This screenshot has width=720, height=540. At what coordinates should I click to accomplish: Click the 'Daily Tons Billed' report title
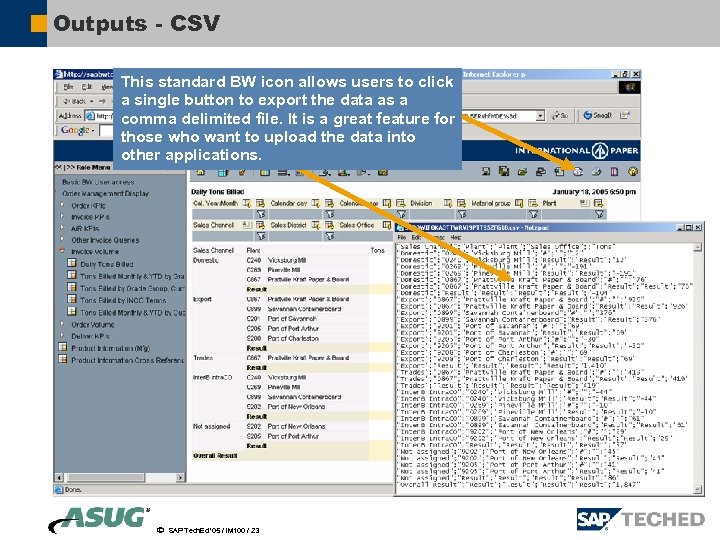217,191
